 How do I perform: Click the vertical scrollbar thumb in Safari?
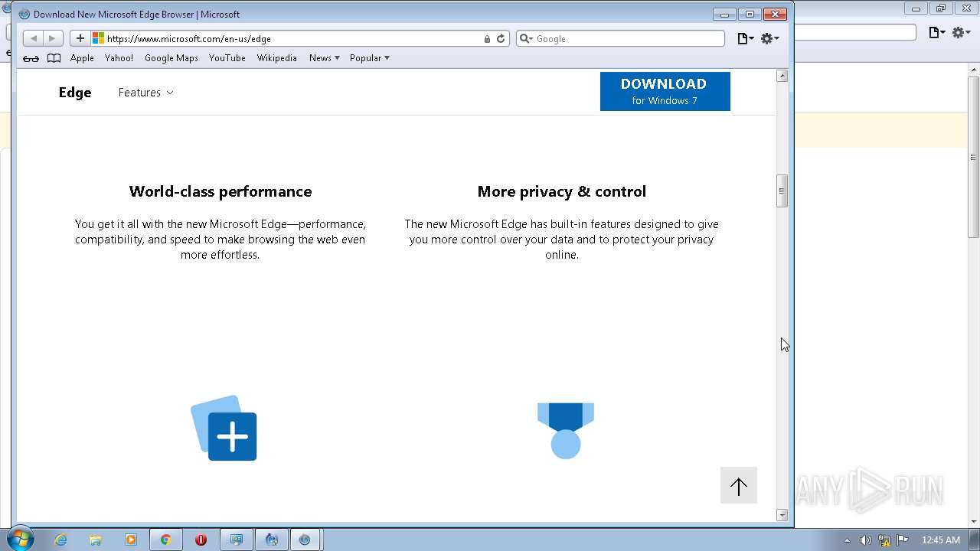[782, 191]
